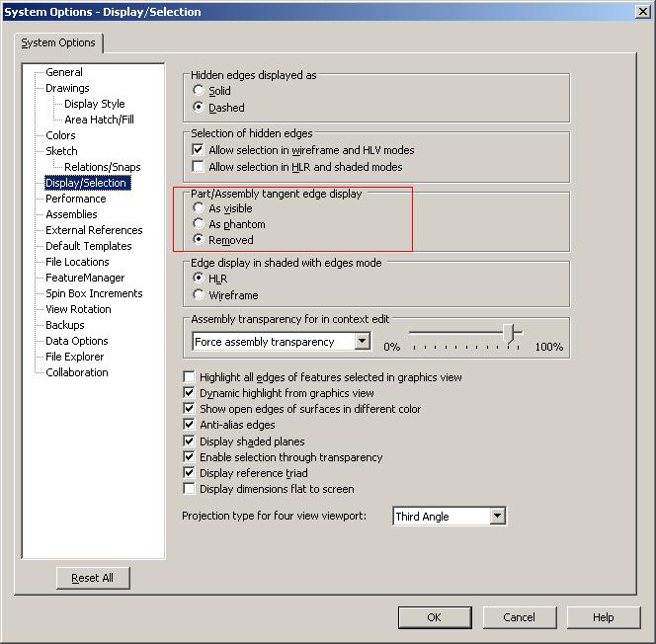Select Spin Box Increments in the tree
The image size is (656, 644).
[94, 293]
